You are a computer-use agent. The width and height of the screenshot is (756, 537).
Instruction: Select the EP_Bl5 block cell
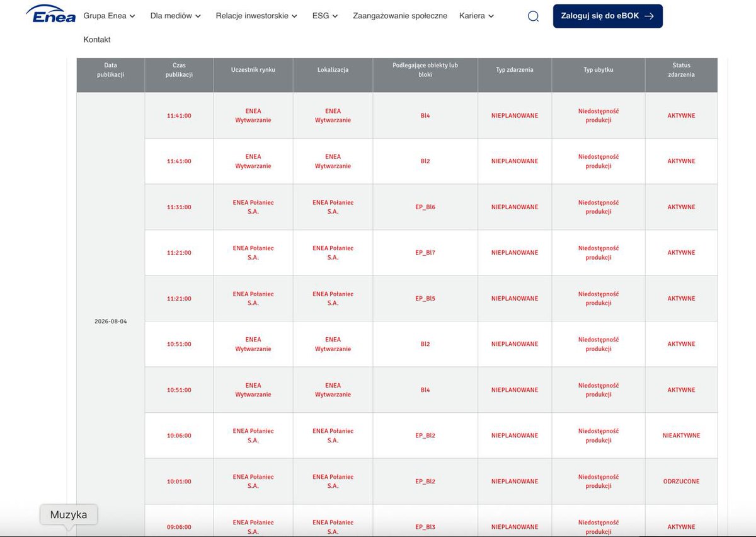(425, 299)
